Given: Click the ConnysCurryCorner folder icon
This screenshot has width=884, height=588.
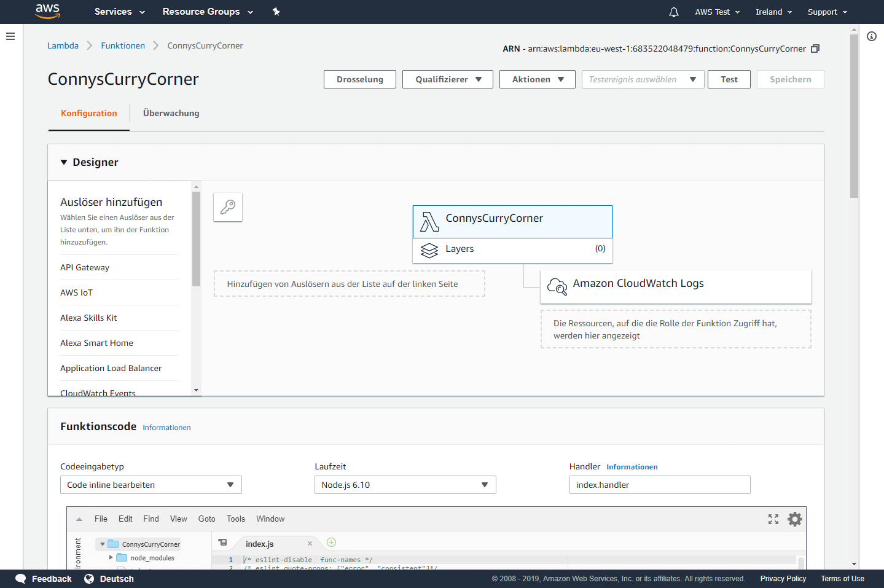Looking at the screenshot, I should tap(113, 544).
